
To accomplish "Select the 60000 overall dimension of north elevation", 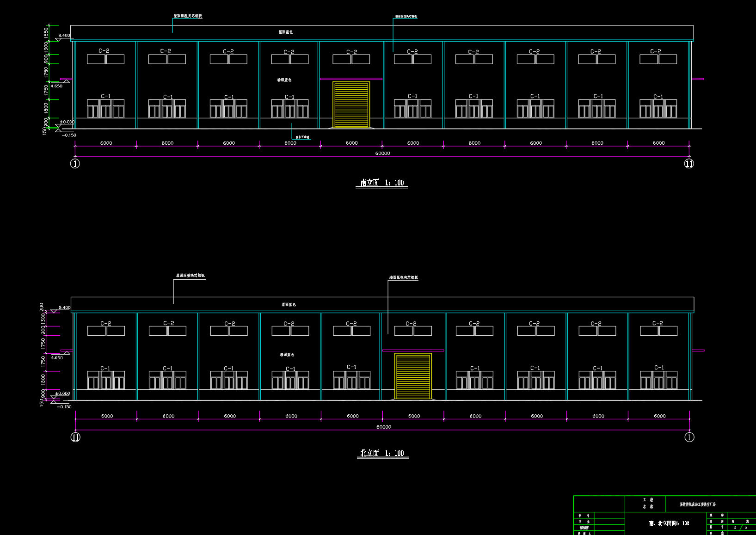I will click(x=384, y=427).
